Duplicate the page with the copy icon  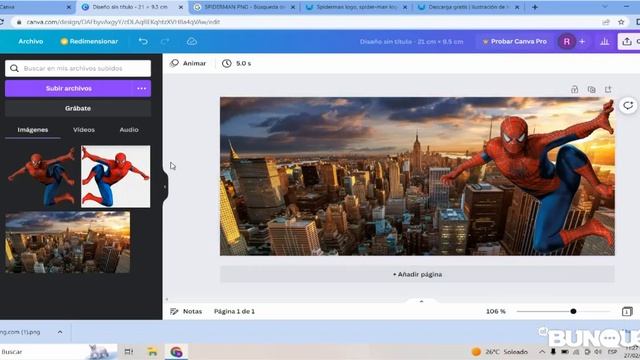click(591, 89)
